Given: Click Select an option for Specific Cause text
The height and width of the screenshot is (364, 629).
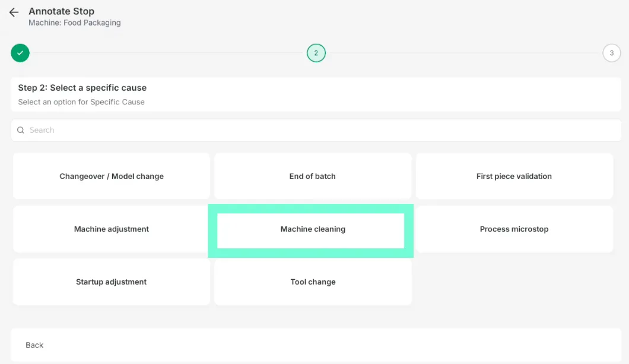Looking at the screenshot, I should [x=81, y=102].
